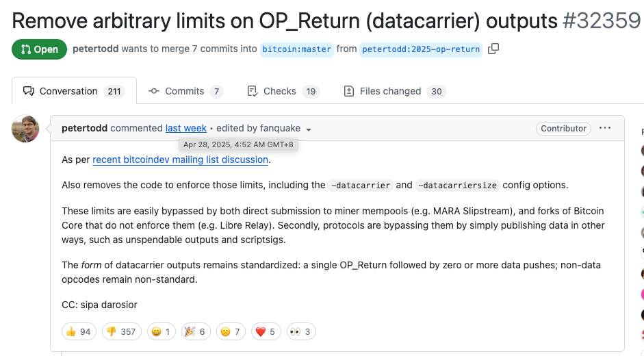The image size is (644, 356).
Task: Click petertodd's profile avatar
Action: pyautogui.click(x=25, y=129)
